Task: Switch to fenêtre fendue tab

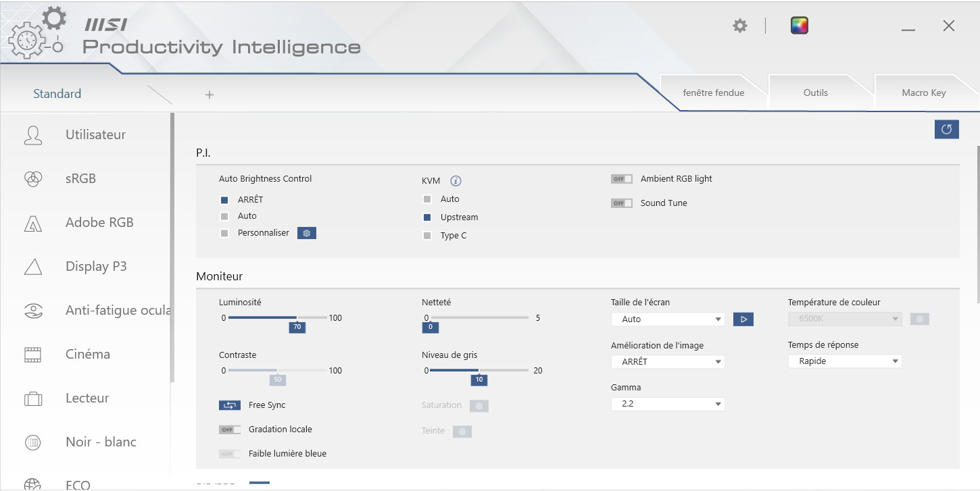Action: point(714,93)
